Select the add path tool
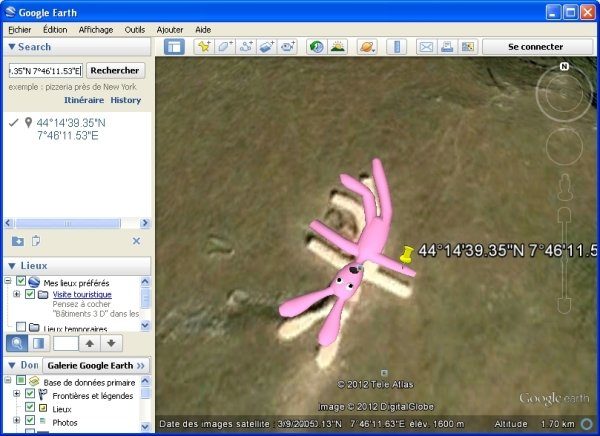The height and width of the screenshot is (436, 600). (246, 47)
